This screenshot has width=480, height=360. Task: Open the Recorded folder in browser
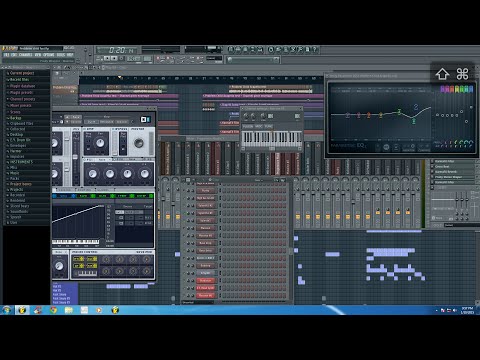click(17, 195)
